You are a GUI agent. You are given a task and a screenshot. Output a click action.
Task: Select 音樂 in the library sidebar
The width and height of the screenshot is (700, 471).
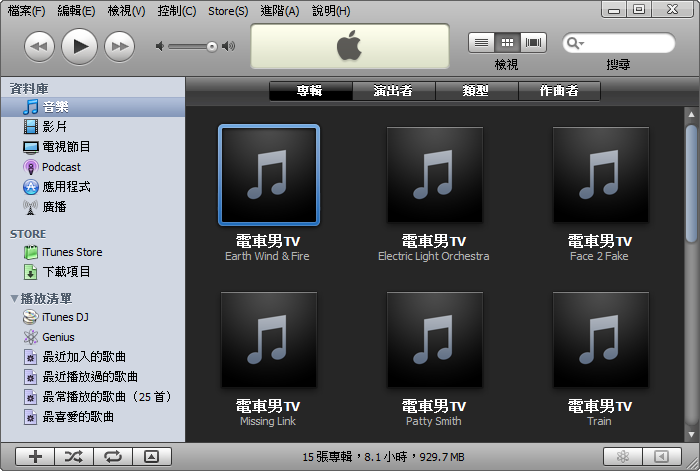(x=93, y=107)
